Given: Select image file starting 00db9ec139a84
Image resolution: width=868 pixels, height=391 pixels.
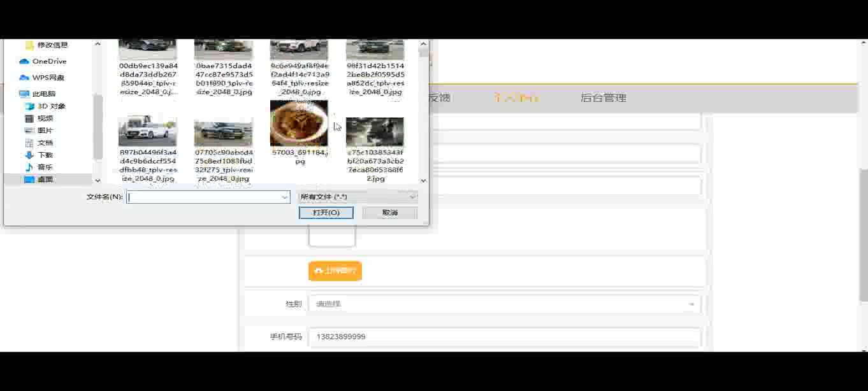Looking at the screenshot, I should (x=148, y=68).
